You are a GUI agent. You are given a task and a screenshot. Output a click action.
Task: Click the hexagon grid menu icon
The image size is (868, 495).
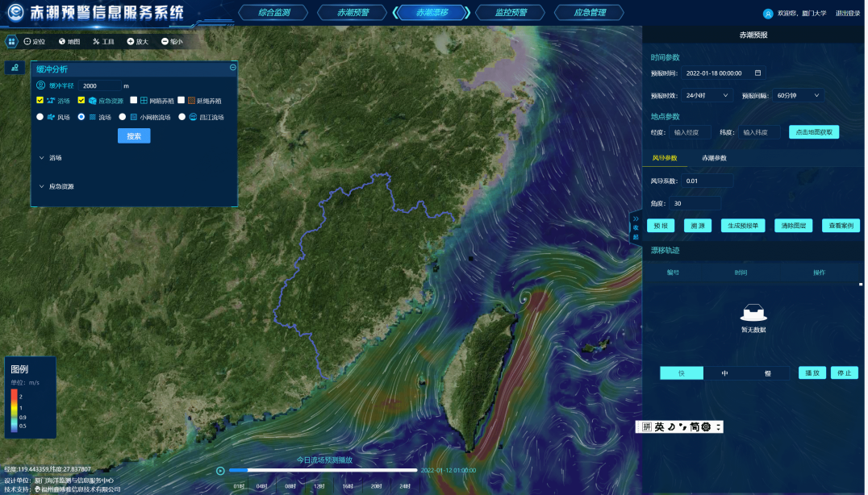coord(11,41)
